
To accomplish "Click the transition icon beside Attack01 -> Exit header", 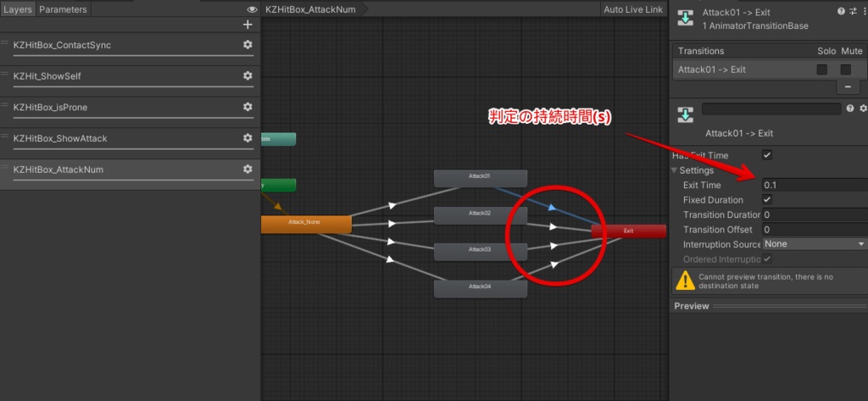I will tap(686, 17).
